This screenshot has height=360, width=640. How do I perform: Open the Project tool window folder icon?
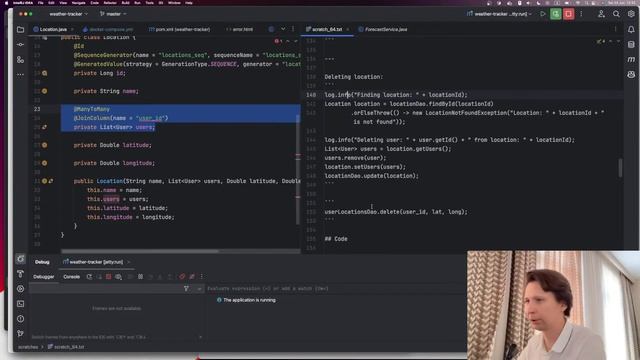point(20,29)
